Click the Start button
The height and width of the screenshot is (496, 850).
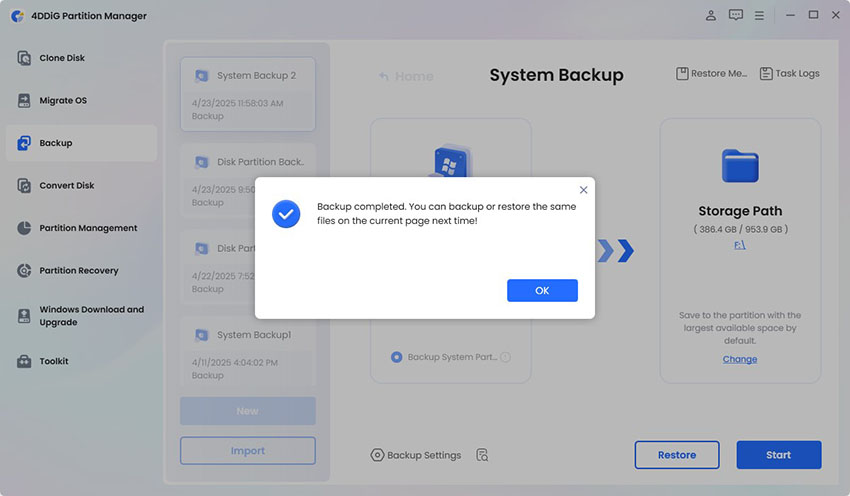[778, 455]
